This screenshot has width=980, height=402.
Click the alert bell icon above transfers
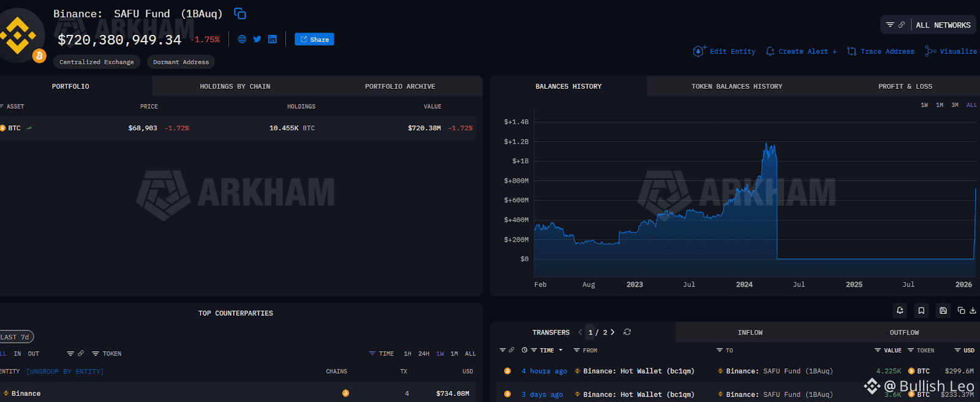[900, 311]
